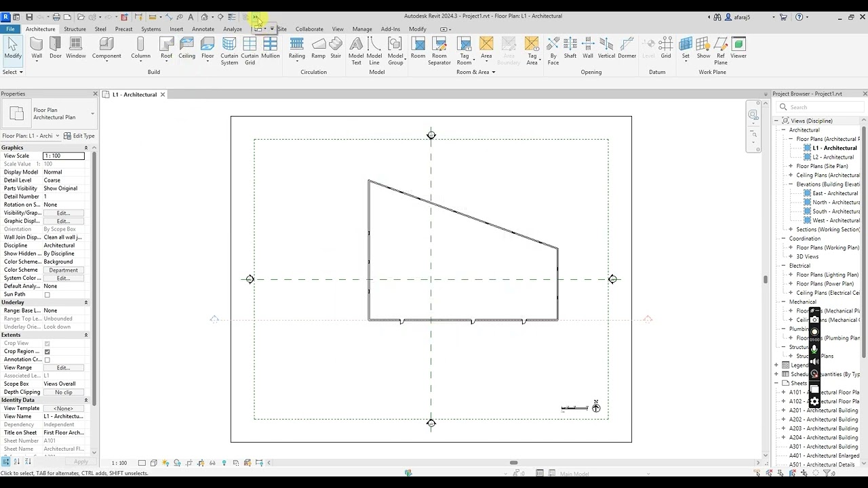
Task: Select the Ceiling tool
Action: coord(187,48)
